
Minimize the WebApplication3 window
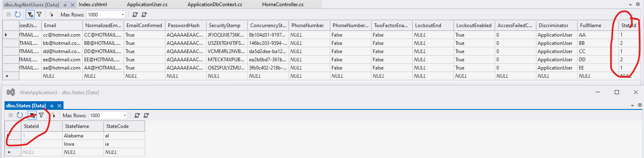(598, 92)
